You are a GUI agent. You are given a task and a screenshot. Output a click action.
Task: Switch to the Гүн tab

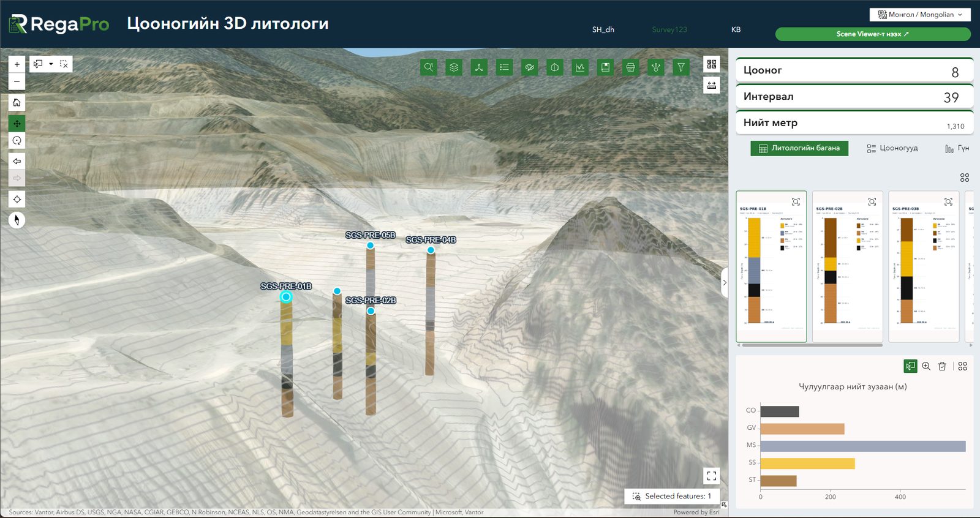[x=957, y=148]
